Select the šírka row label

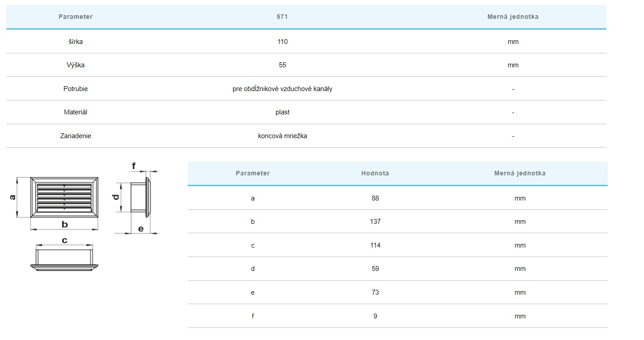pyautogui.click(x=75, y=42)
